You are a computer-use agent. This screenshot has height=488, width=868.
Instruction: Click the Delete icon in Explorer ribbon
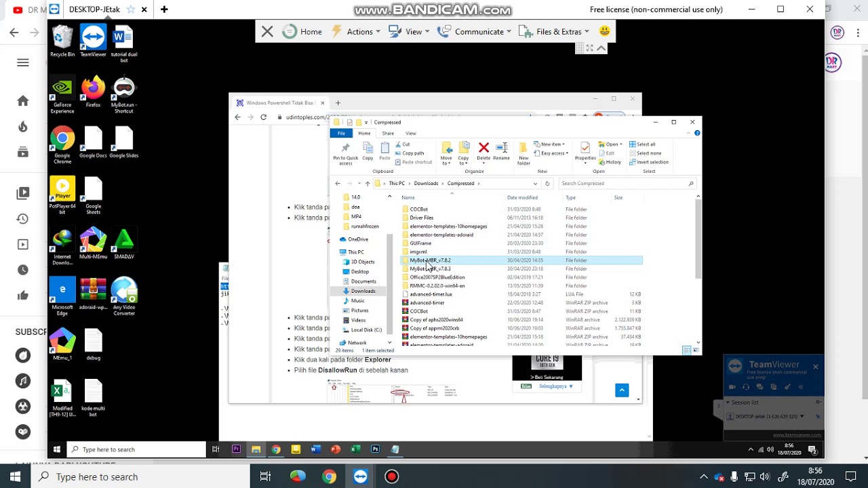point(484,151)
